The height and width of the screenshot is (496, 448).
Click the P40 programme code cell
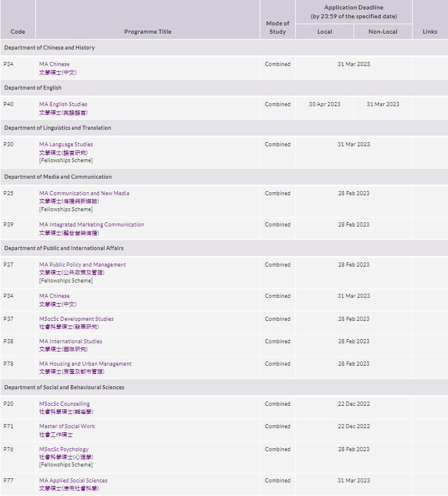(8, 104)
